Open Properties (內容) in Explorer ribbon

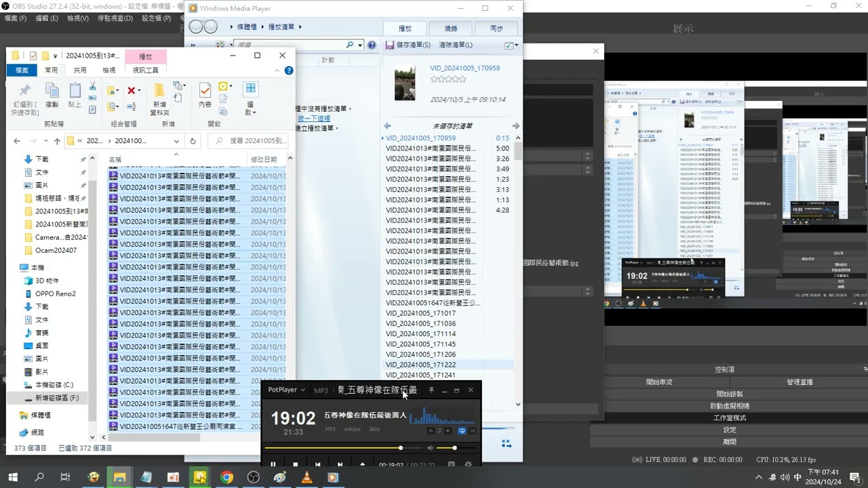[x=205, y=96]
